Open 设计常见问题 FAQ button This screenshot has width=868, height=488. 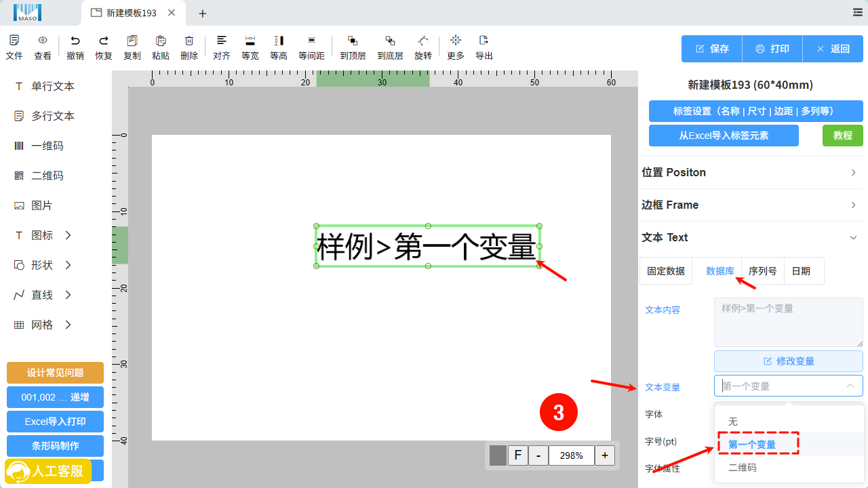point(55,373)
